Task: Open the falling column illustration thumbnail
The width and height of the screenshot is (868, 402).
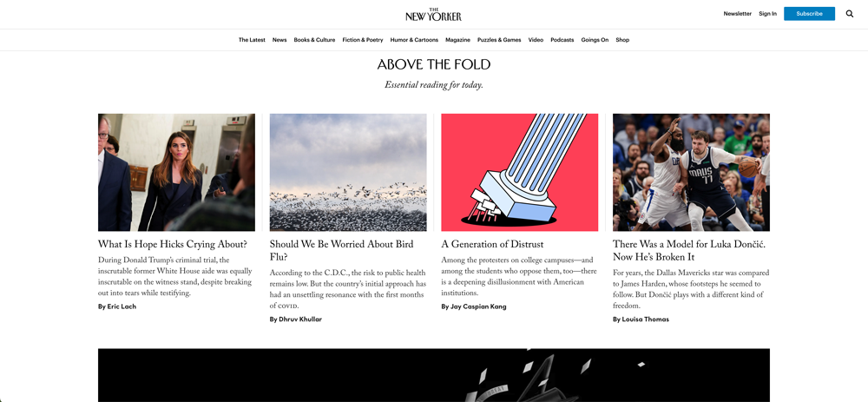Action: point(520,172)
